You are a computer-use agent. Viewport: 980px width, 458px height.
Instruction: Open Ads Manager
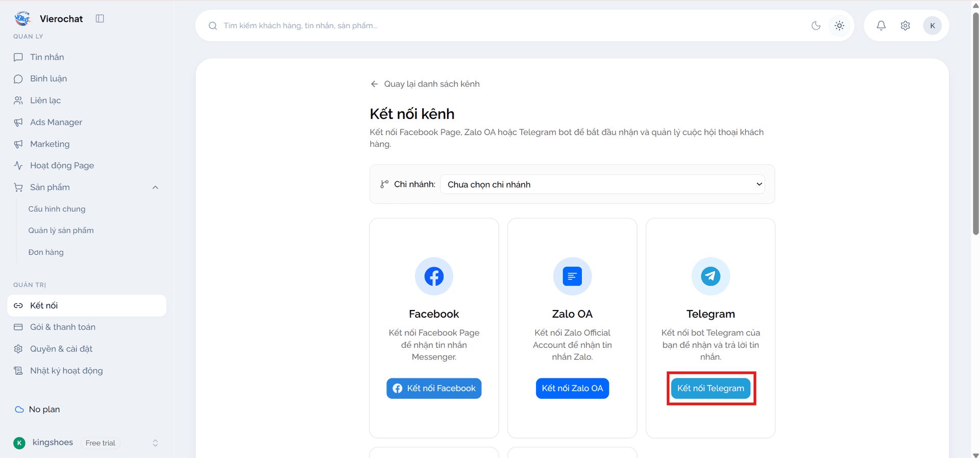tap(87, 122)
